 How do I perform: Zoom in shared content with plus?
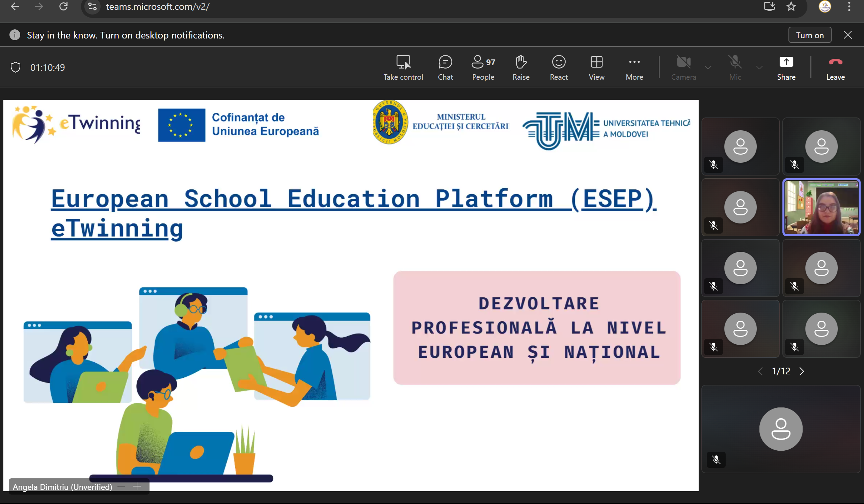tap(137, 486)
